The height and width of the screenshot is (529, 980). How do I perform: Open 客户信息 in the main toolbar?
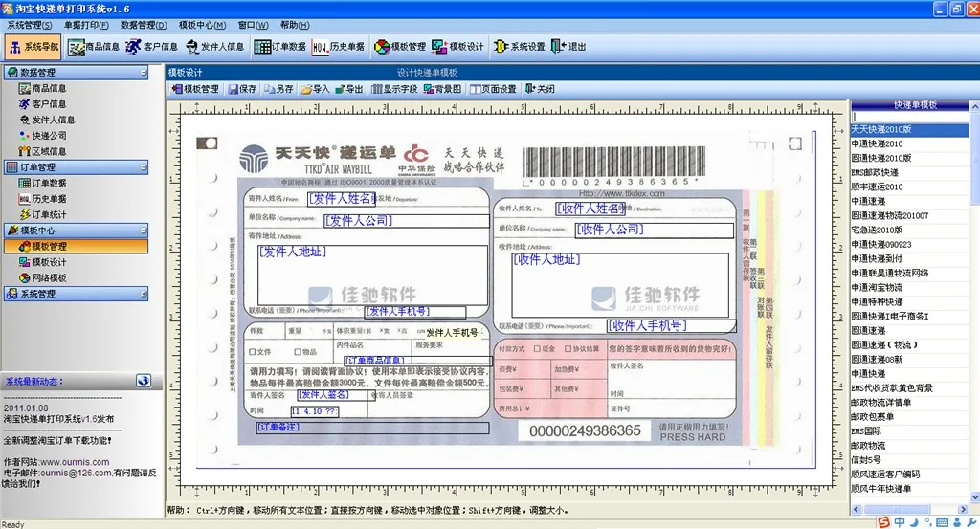pyautogui.click(x=152, y=47)
